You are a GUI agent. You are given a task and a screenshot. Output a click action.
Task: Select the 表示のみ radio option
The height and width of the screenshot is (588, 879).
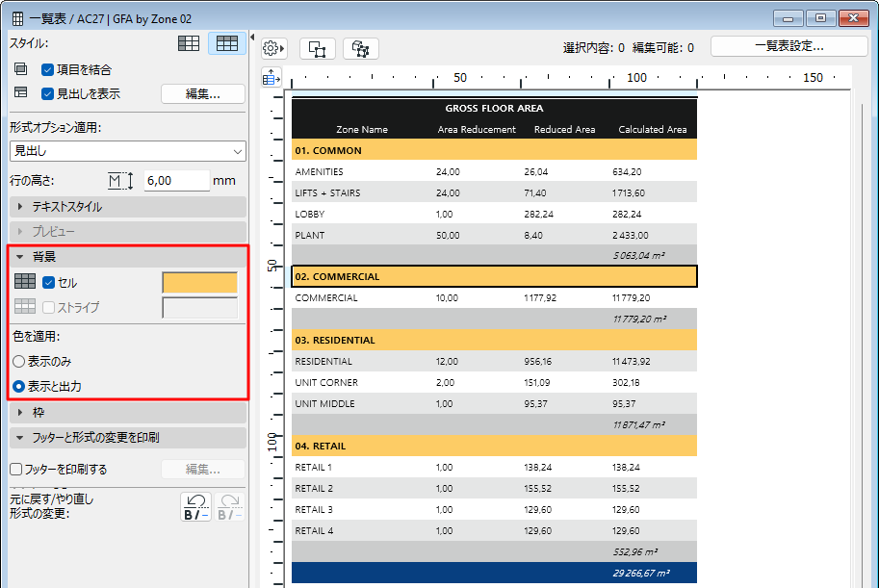pyautogui.click(x=18, y=362)
